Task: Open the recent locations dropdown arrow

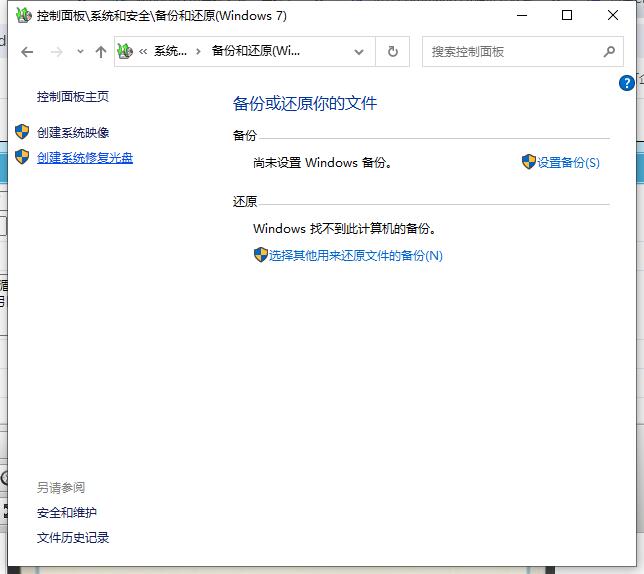Action: (80, 52)
